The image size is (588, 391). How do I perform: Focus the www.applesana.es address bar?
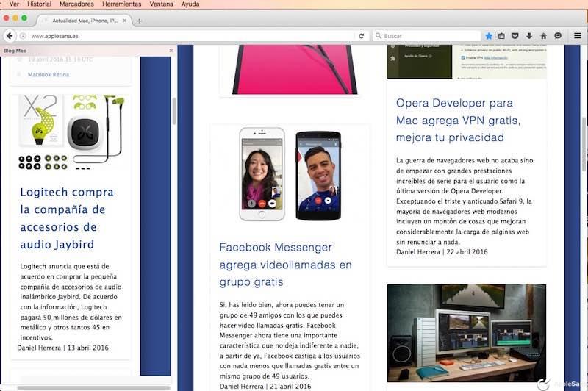[x=191, y=36]
